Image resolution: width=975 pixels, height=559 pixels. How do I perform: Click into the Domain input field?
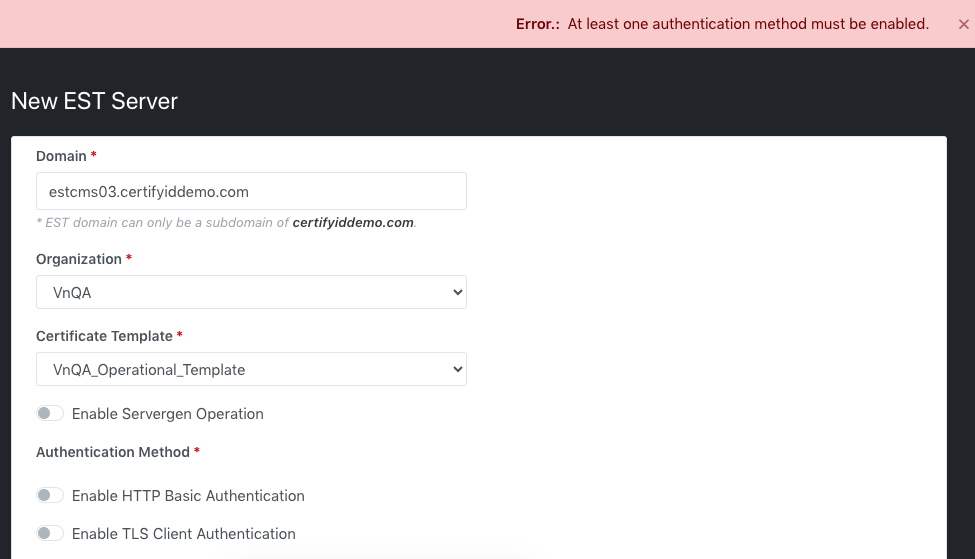[x=251, y=191]
